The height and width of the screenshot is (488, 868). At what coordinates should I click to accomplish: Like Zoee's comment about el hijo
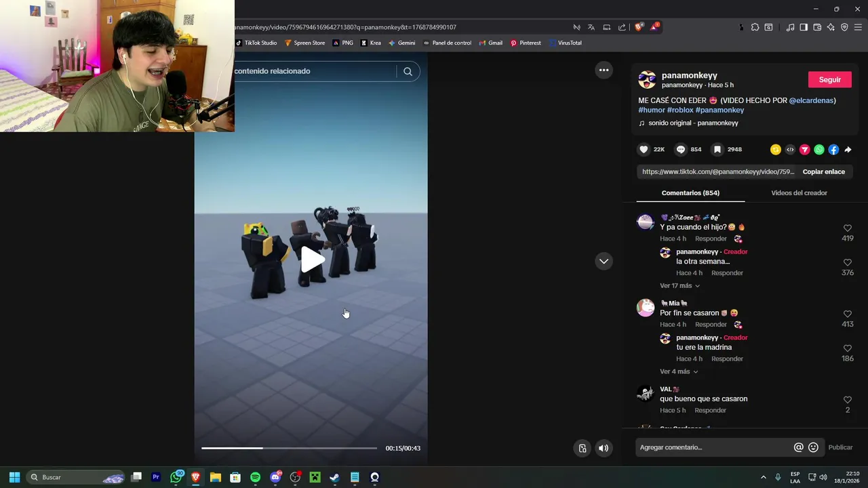coord(847,228)
